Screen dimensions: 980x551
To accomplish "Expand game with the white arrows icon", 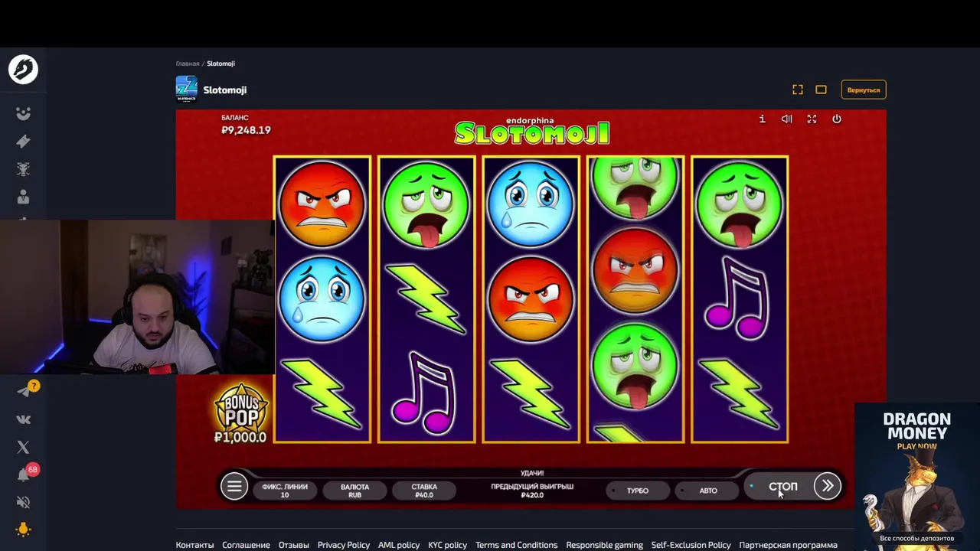I will tap(812, 119).
